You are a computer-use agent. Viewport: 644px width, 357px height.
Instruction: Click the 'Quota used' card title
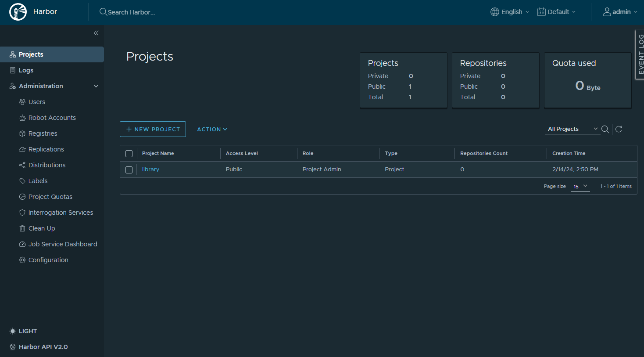pos(574,63)
